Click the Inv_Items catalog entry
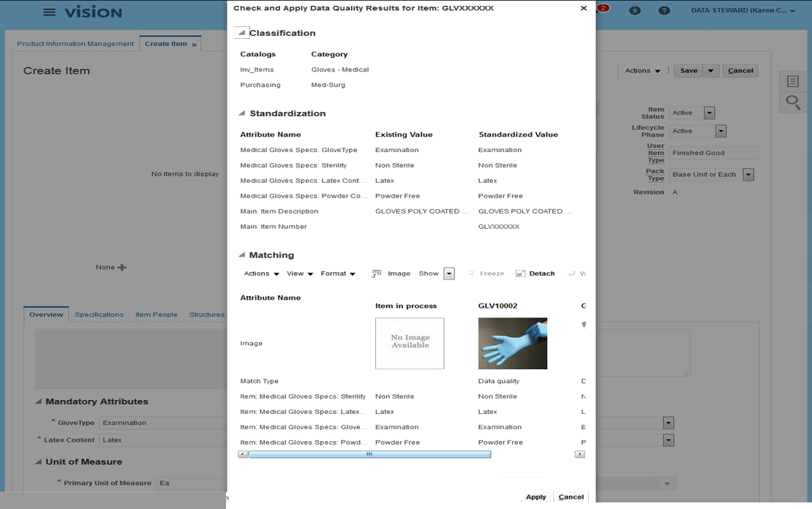 click(x=256, y=69)
